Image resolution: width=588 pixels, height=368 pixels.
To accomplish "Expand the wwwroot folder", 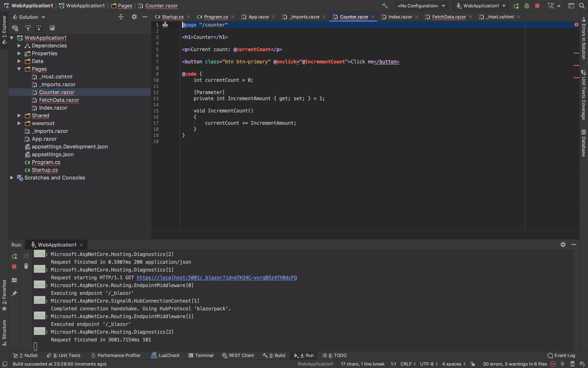I will pyautogui.click(x=19, y=123).
